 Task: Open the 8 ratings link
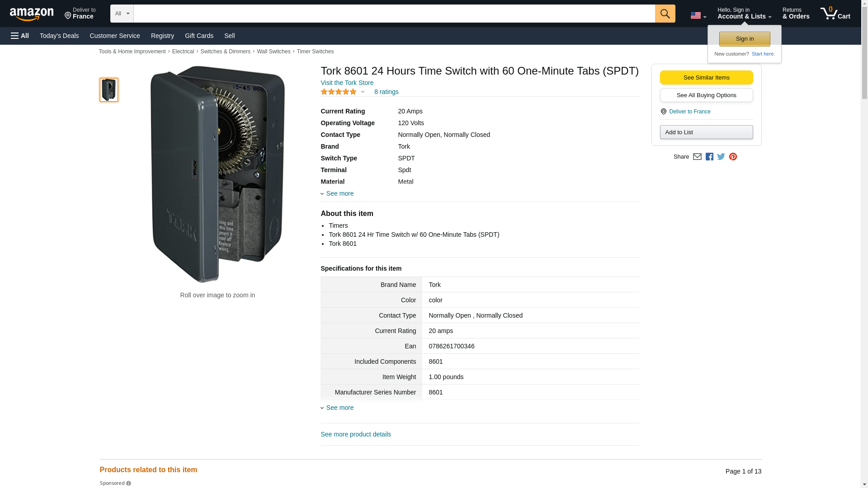[x=386, y=92]
